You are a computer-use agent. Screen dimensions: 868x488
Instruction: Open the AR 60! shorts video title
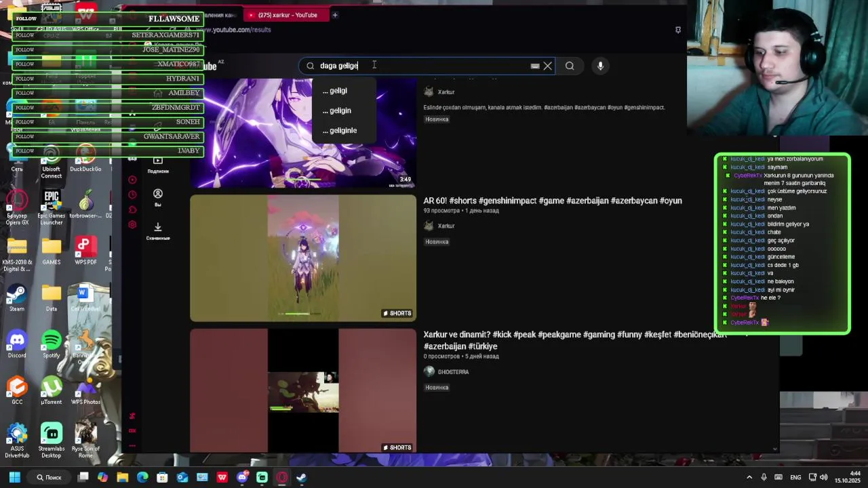(x=553, y=201)
